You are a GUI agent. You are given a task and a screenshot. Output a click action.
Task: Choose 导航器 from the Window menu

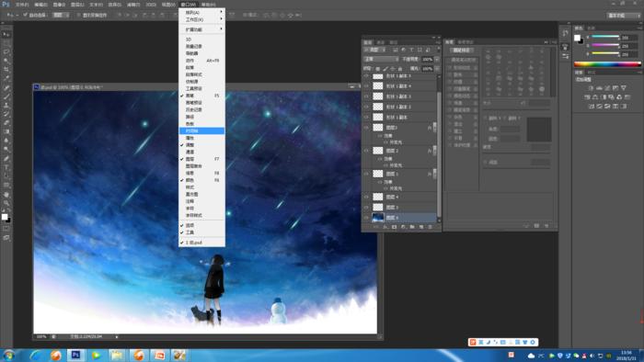tap(201, 53)
